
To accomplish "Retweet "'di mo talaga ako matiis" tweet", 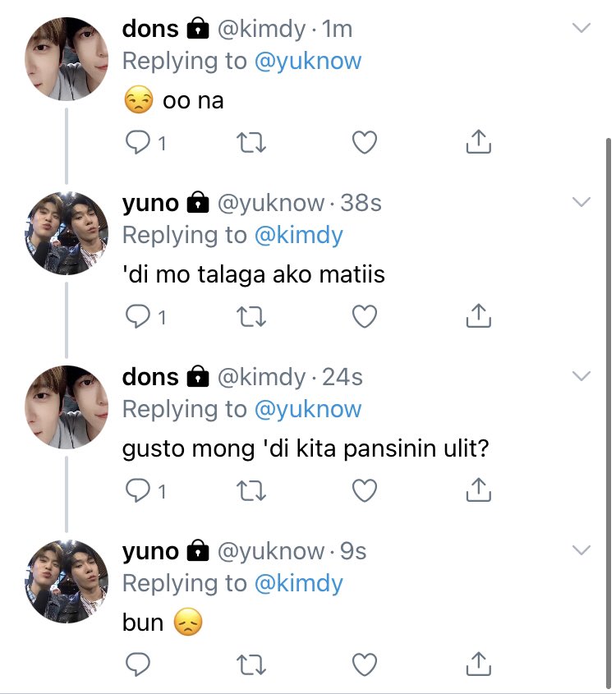I will point(251,316).
